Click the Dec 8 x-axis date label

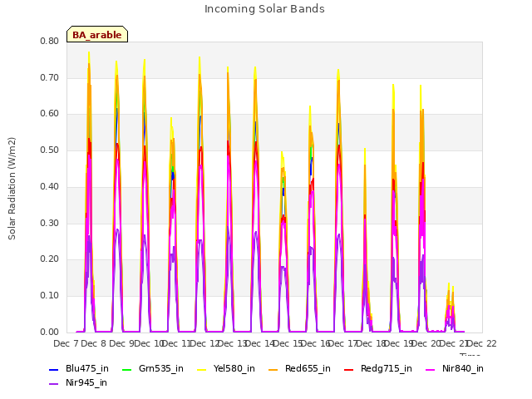point(94,343)
